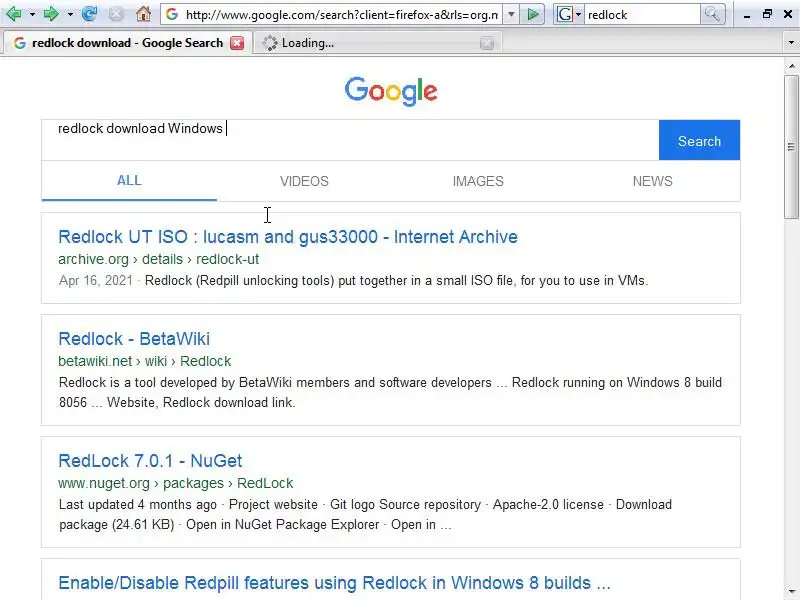Click the vertical scrollbar thumb

pyautogui.click(x=791, y=147)
